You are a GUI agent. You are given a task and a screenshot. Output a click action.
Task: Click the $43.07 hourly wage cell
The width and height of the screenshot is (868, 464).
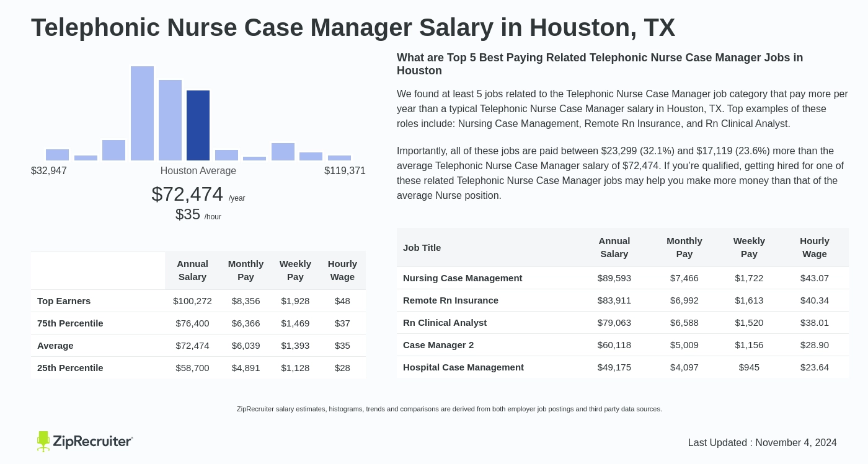point(815,278)
